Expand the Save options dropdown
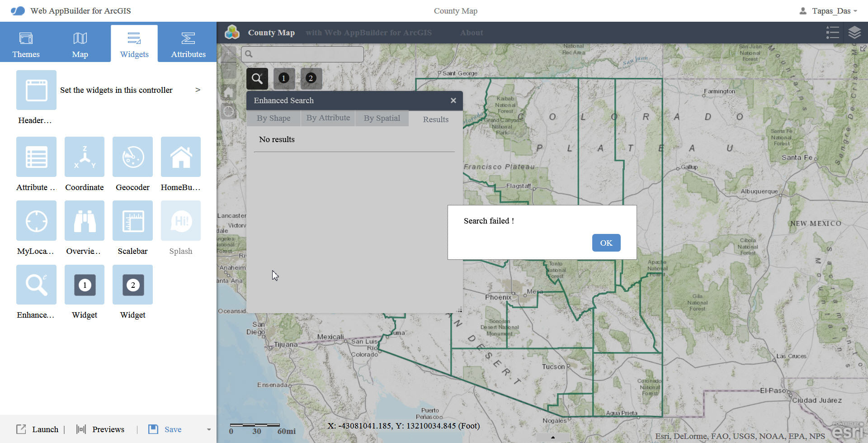868x443 pixels. point(208,429)
